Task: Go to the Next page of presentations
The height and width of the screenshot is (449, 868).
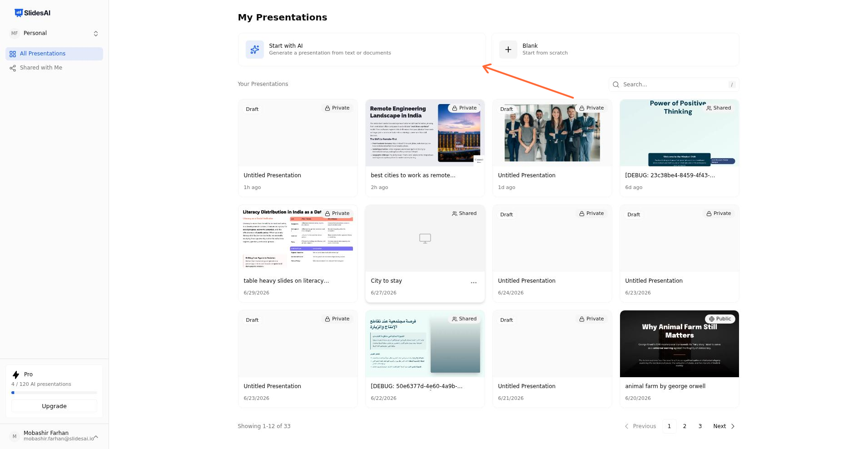Action: click(x=724, y=426)
